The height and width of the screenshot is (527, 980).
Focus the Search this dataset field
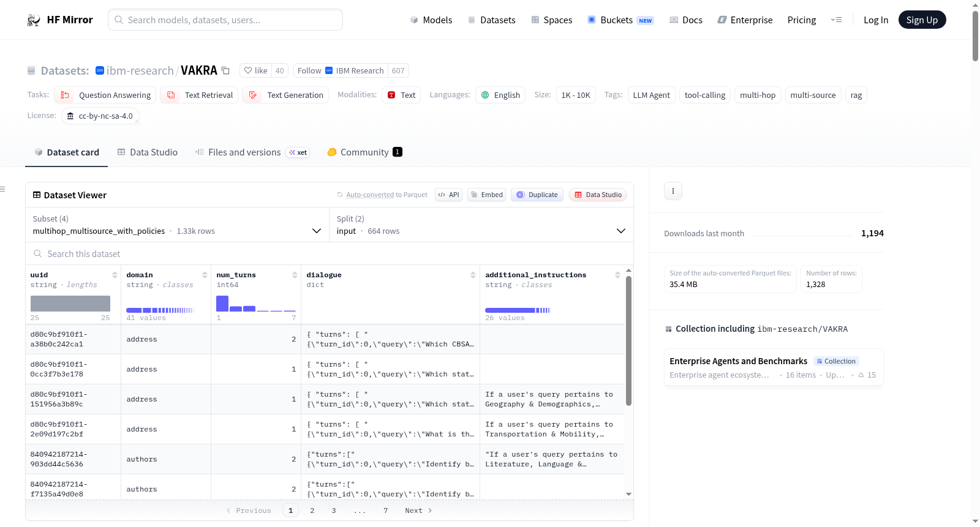pos(330,254)
